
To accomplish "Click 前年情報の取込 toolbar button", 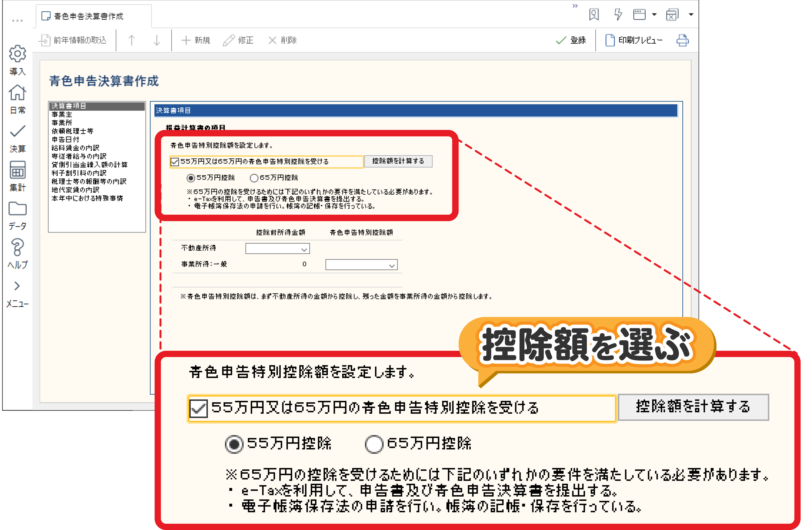I will point(72,40).
